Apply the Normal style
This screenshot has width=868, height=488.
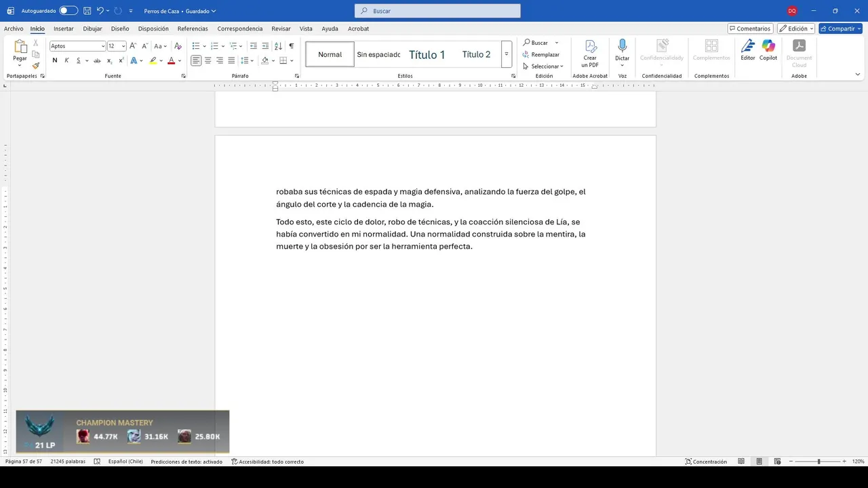point(330,54)
